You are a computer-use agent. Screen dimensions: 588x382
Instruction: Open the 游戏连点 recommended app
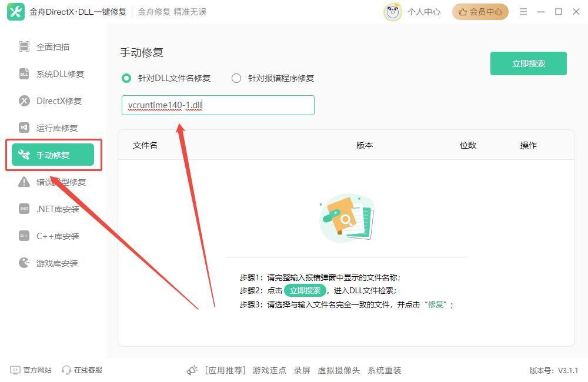269,370
